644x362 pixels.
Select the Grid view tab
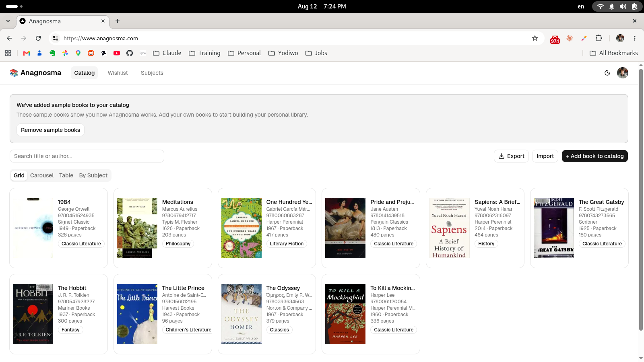click(19, 175)
